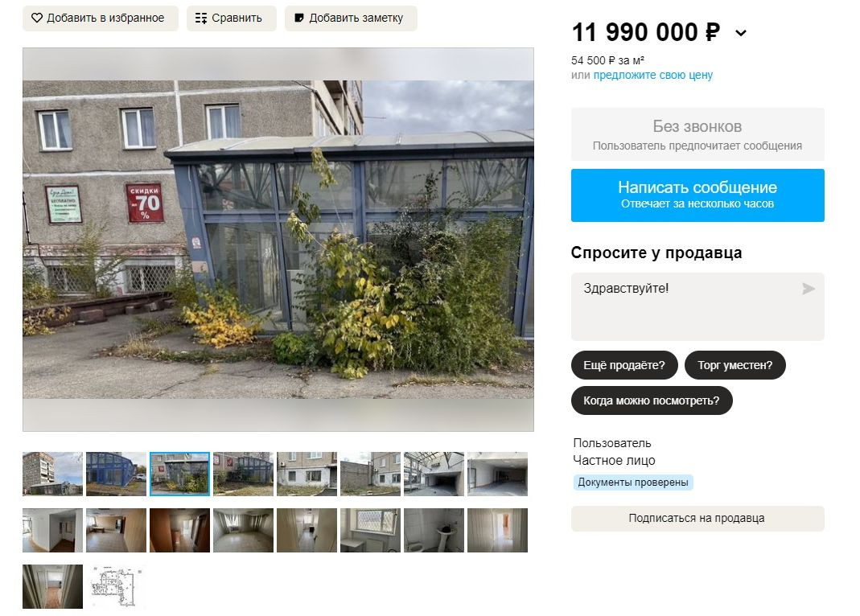Screen dimensions: 860x616
Task: Choose the Когда можно посмотреть? quick question
Action: click(652, 400)
